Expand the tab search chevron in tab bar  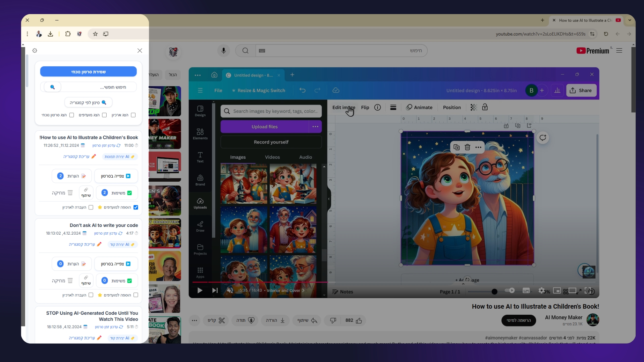coord(630,20)
